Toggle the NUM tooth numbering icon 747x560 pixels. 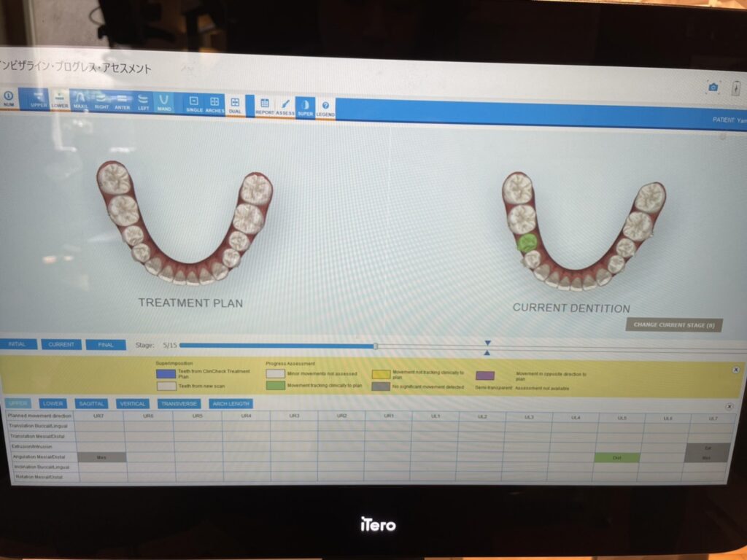8,98
